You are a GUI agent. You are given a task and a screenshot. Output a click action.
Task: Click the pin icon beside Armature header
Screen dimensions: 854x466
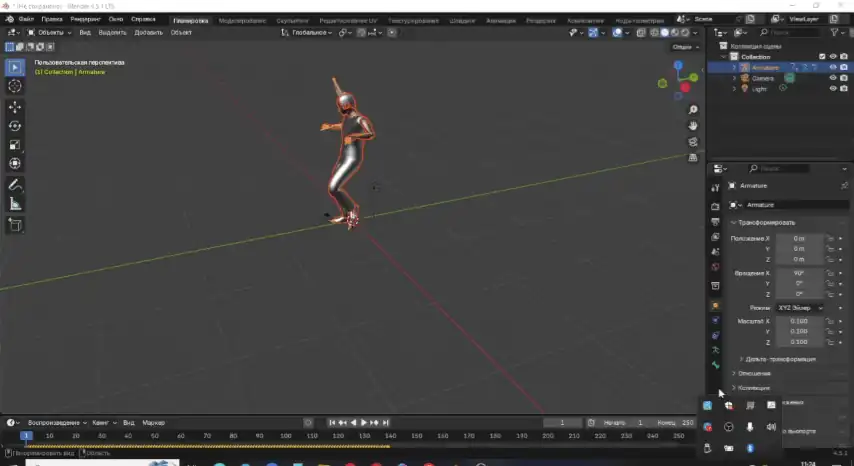click(844, 186)
